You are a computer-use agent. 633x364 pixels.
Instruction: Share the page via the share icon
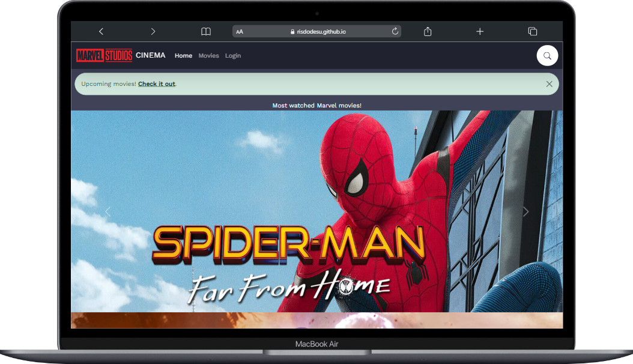tap(427, 31)
